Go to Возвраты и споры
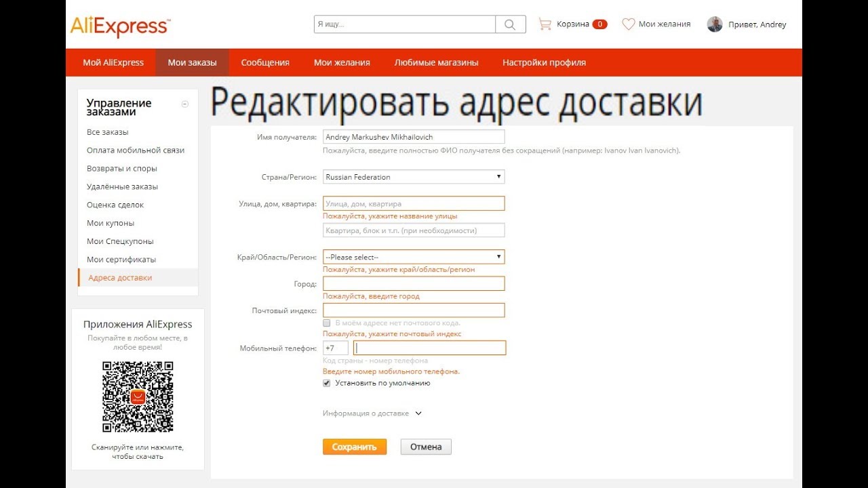The image size is (868, 488). click(122, 169)
